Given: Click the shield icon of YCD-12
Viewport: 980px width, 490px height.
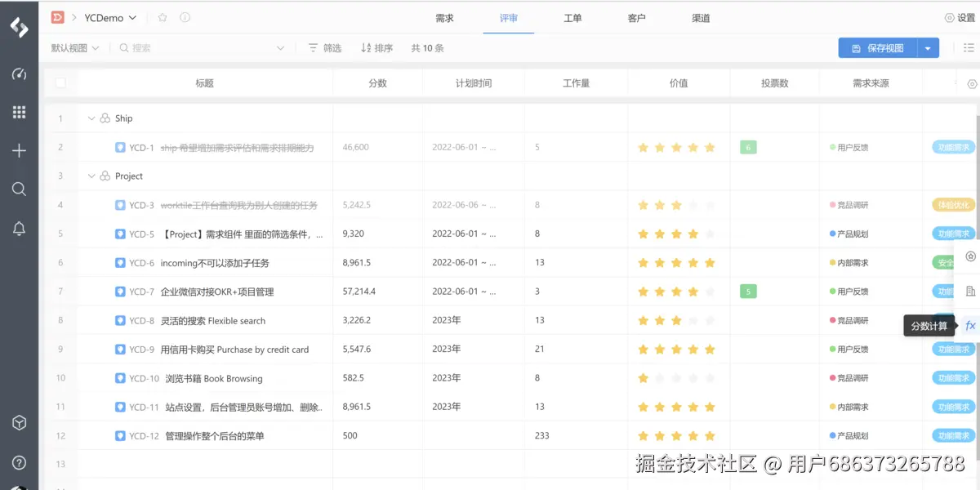Looking at the screenshot, I should [120, 436].
